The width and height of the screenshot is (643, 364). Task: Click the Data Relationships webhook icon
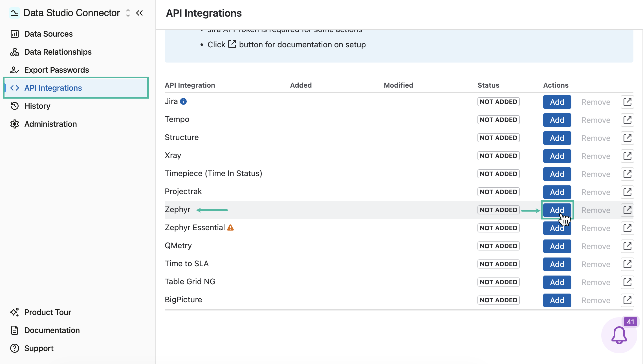tap(15, 52)
